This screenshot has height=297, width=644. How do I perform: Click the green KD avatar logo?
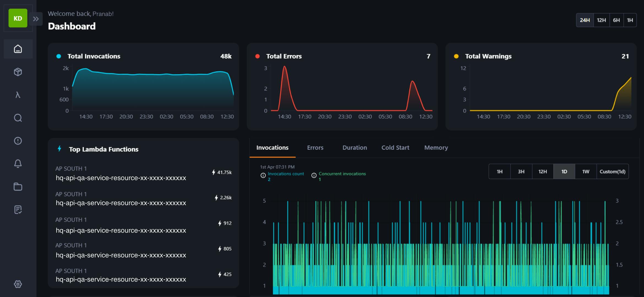[18, 18]
